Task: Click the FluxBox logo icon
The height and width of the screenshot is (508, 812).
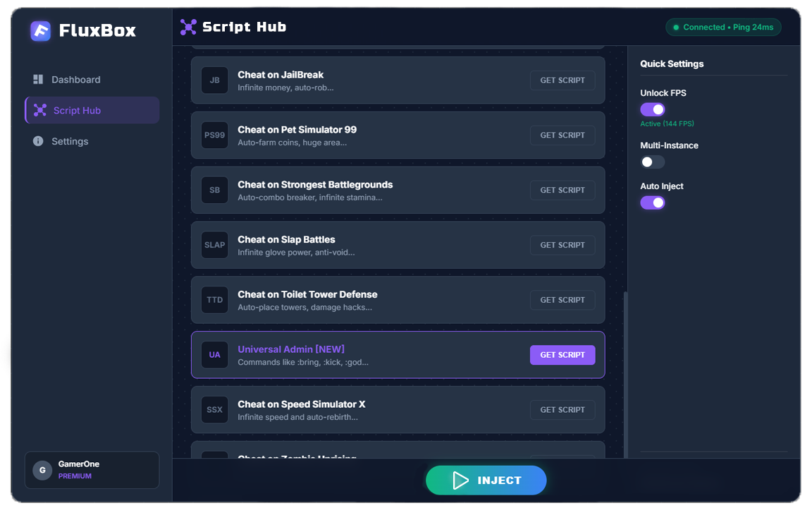Action: point(40,30)
